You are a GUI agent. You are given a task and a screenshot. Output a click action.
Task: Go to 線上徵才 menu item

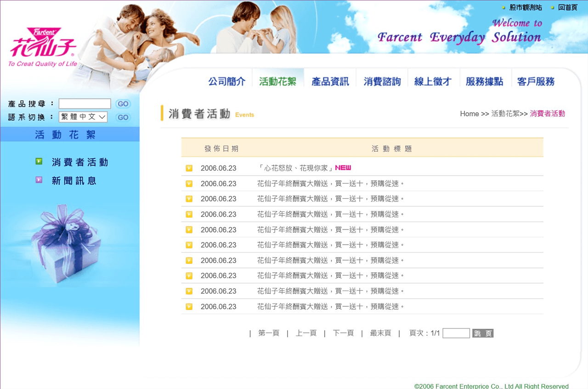[433, 81]
